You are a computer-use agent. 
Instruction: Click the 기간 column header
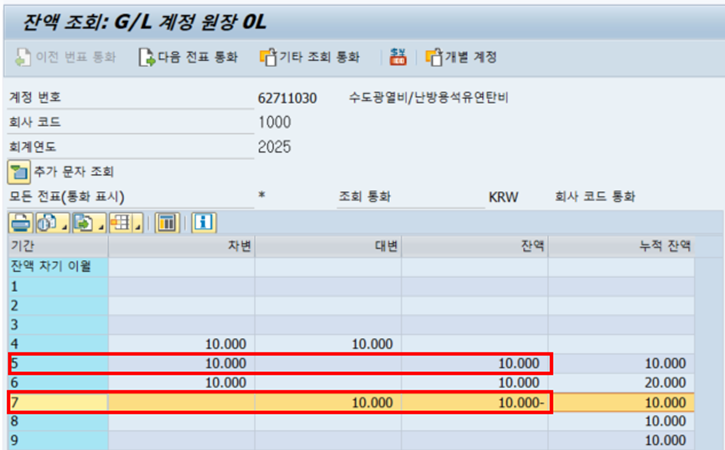pyautogui.click(x=58, y=246)
